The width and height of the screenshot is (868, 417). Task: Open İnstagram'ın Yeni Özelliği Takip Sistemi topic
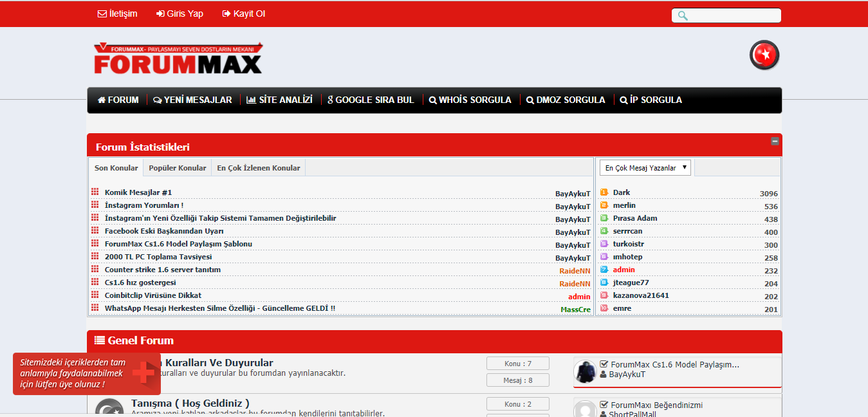tap(221, 218)
